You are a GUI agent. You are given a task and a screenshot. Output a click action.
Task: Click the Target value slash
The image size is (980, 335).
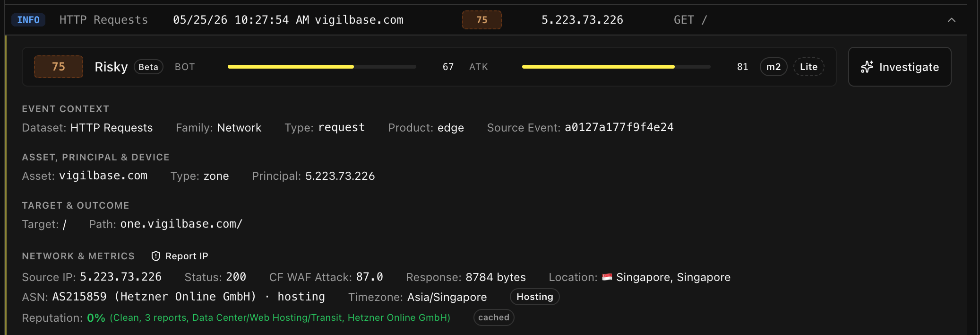[x=65, y=224]
